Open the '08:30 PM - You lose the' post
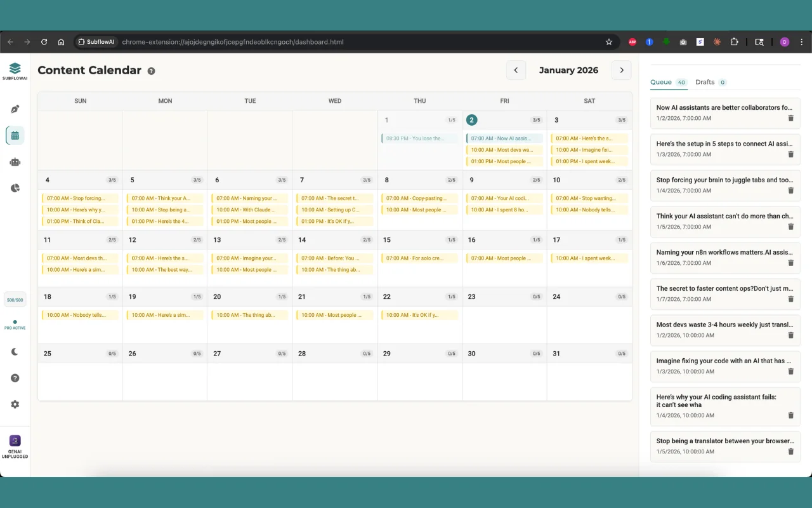812x508 pixels. [x=419, y=138]
